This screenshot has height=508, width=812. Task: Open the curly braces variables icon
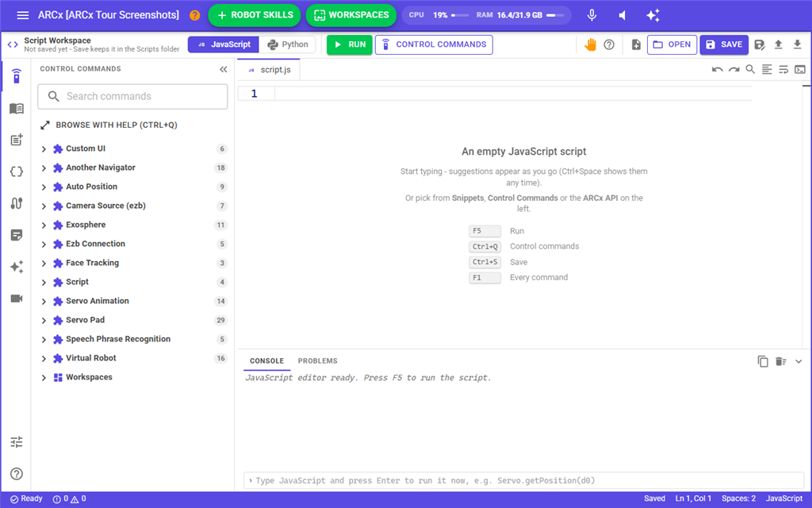[x=17, y=171]
